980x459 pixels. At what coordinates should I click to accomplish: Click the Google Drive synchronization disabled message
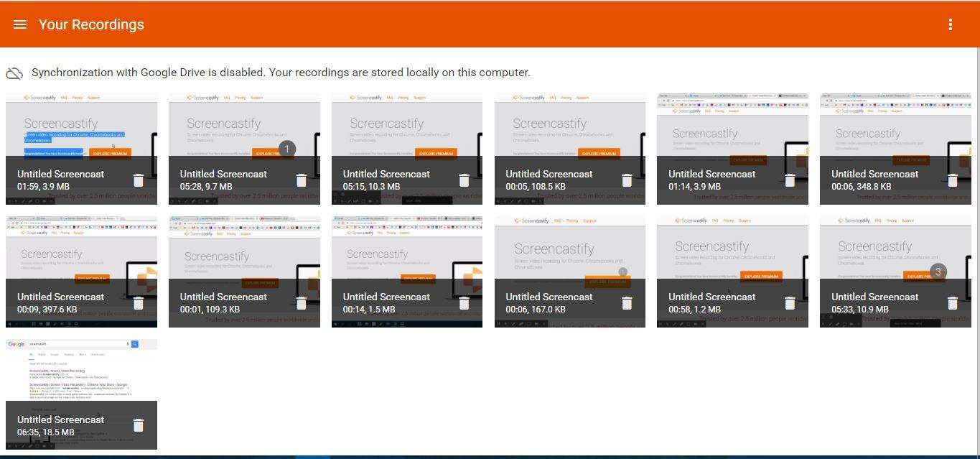[x=281, y=73]
